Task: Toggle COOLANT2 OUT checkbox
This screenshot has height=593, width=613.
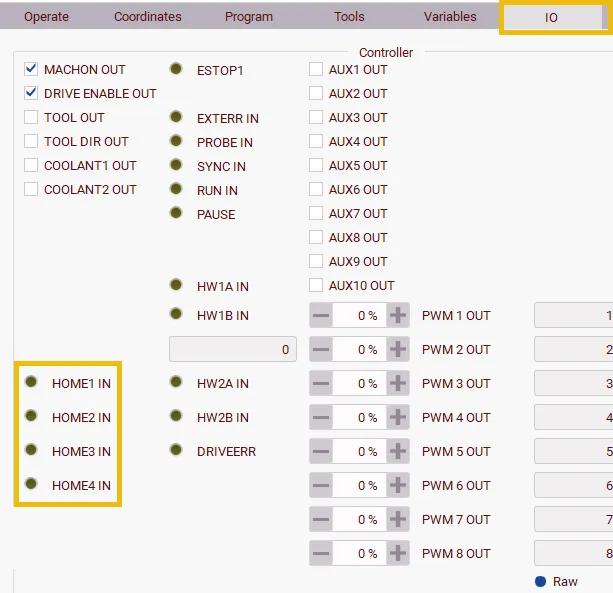Action: [x=31, y=189]
